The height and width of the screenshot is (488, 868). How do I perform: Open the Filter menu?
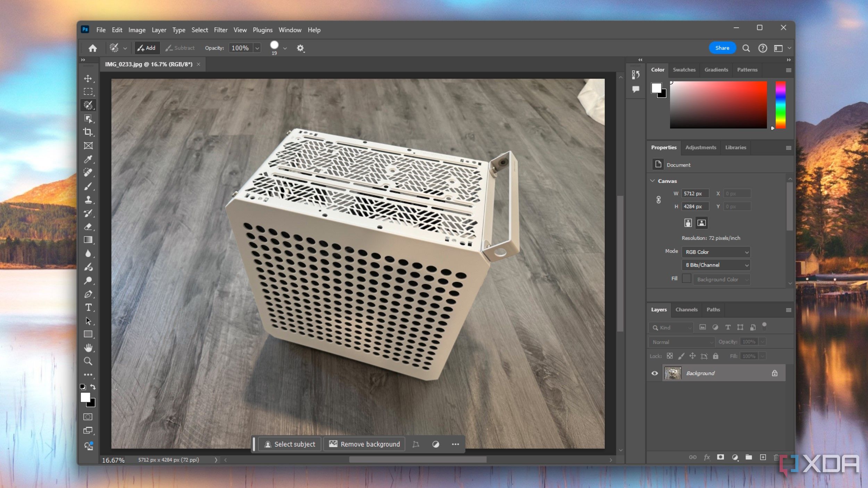tap(220, 30)
